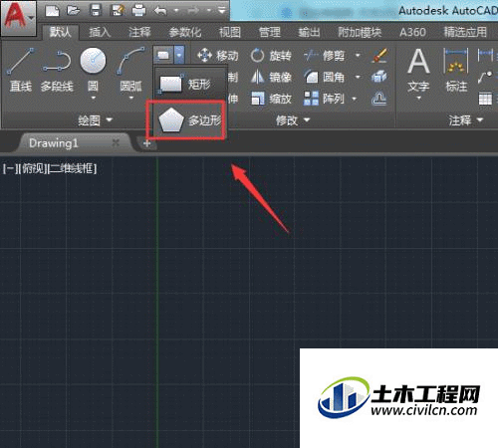
Task: Expand the 圆 circle options arrow
Action: tap(93, 98)
